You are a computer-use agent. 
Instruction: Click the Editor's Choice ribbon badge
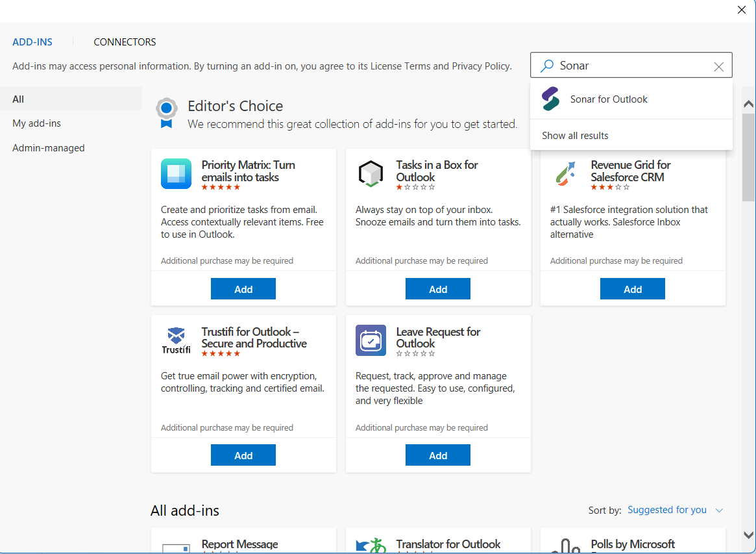[x=166, y=113]
